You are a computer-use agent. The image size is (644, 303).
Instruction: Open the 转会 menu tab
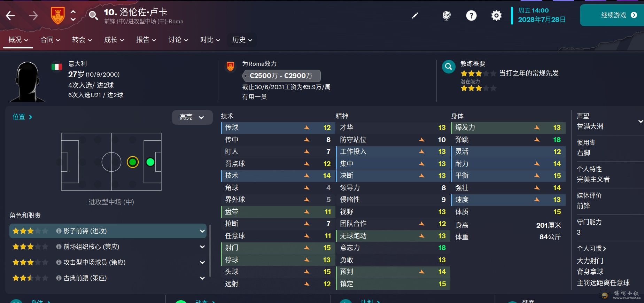pyautogui.click(x=82, y=40)
